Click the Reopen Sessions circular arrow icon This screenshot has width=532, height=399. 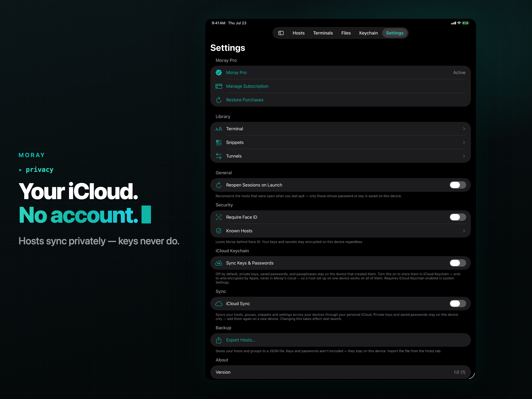219,185
